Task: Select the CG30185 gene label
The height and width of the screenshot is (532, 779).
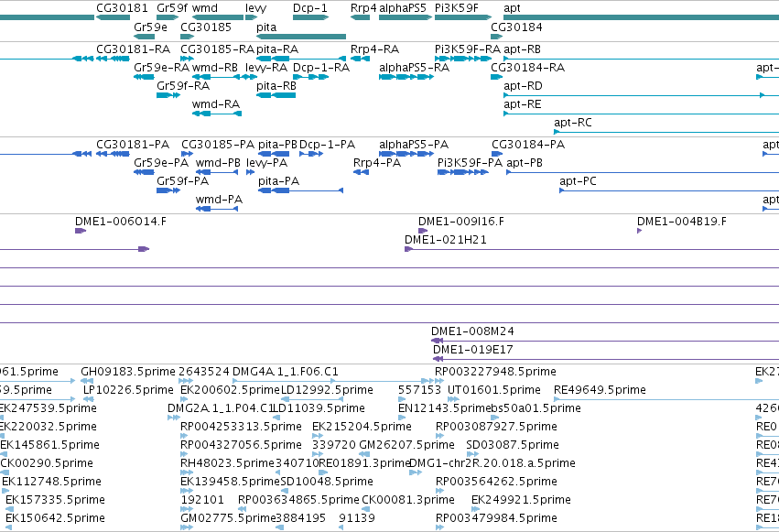Action: (206, 27)
